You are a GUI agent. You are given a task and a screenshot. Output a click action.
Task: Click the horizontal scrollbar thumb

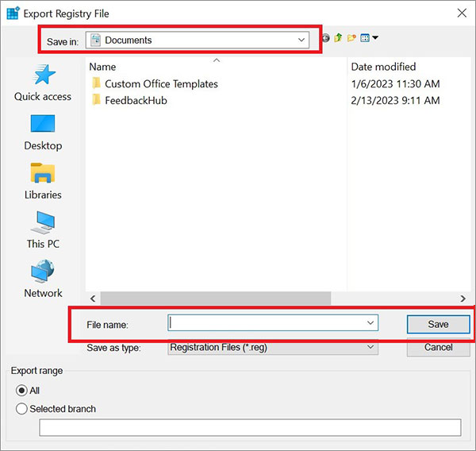[x=216, y=299]
